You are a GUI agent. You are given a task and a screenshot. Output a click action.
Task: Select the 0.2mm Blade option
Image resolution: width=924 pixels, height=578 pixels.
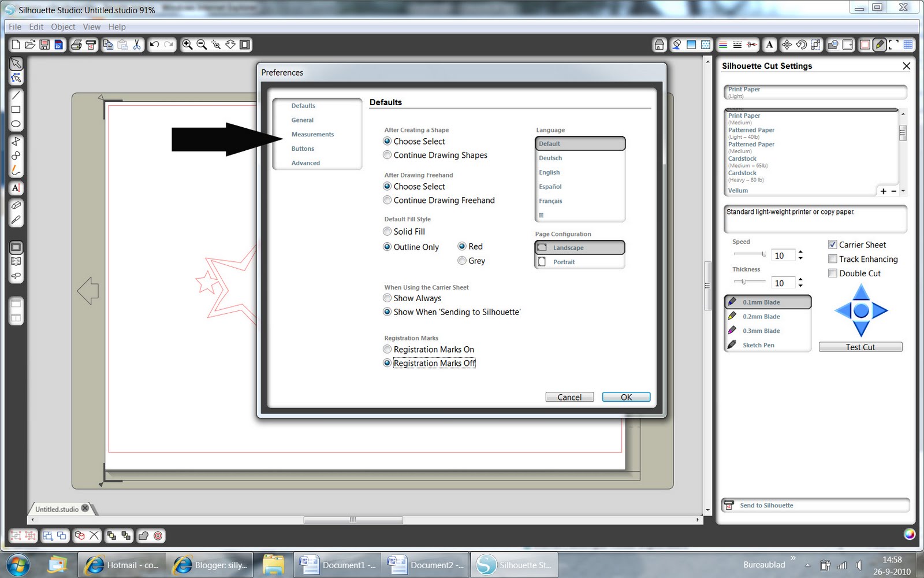point(768,317)
